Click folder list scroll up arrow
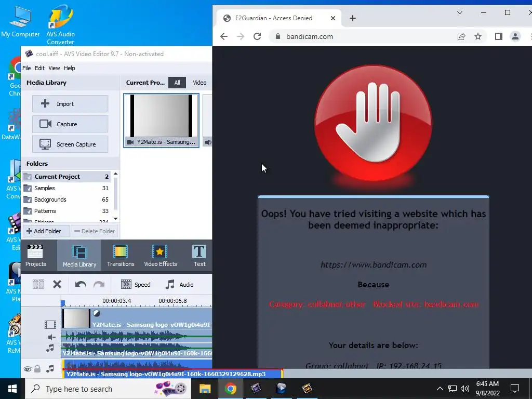This screenshot has height=399, width=532. pyautogui.click(x=116, y=174)
